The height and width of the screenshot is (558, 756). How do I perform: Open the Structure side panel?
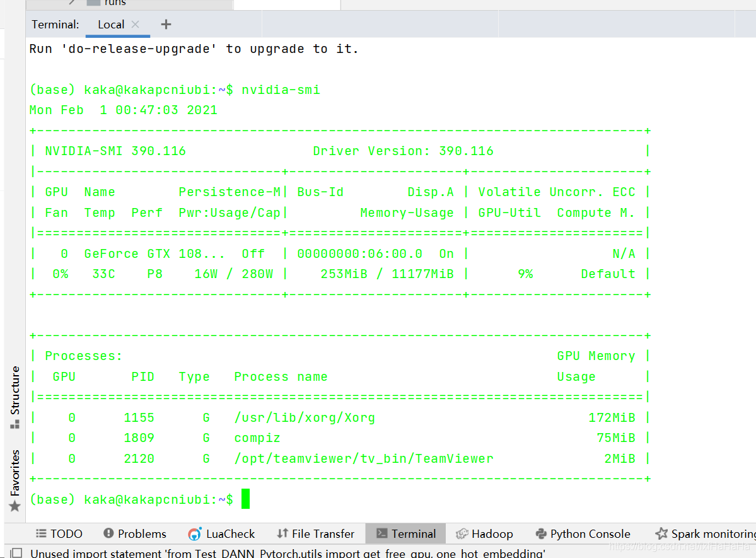15,397
